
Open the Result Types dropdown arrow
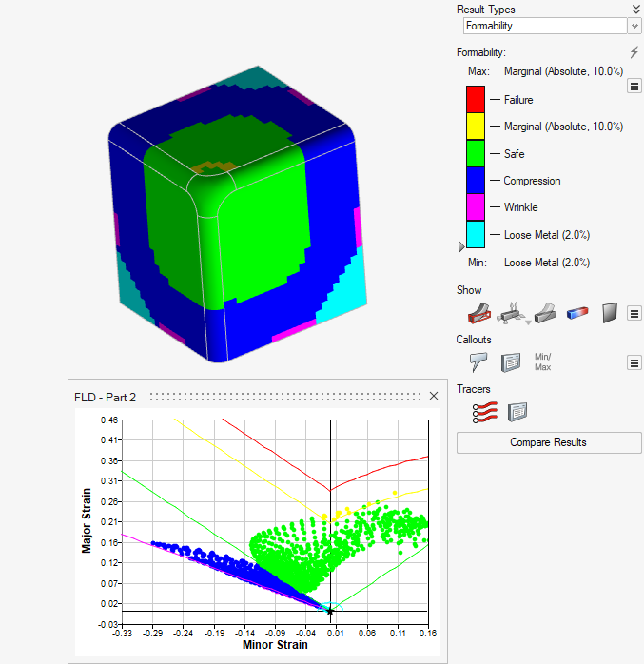[x=634, y=26]
